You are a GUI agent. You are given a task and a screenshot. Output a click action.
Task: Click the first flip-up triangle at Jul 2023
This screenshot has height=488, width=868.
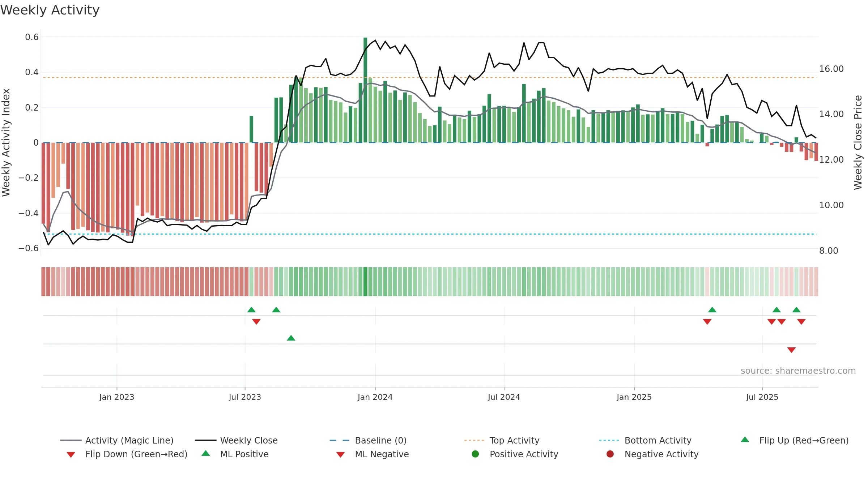(251, 310)
